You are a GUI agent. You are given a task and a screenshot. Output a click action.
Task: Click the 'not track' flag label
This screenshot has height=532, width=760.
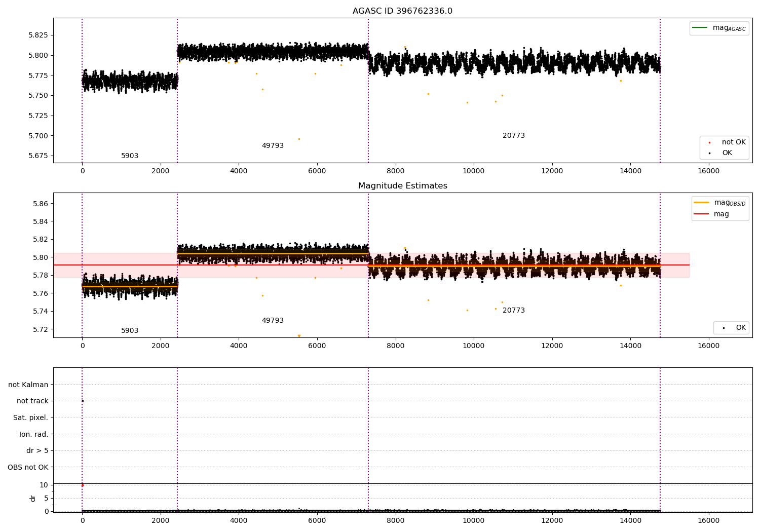(32, 401)
